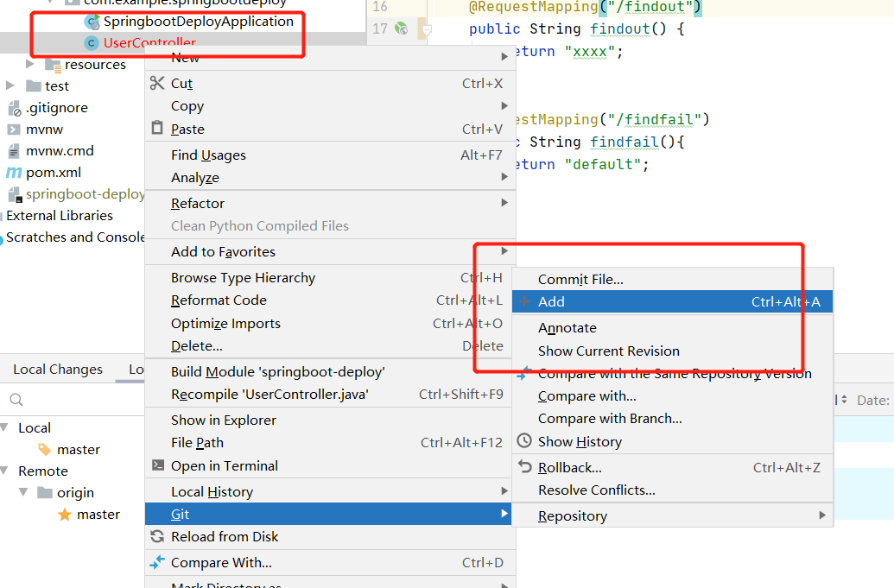Collapse the Local branches node

pyautogui.click(x=4, y=427)
